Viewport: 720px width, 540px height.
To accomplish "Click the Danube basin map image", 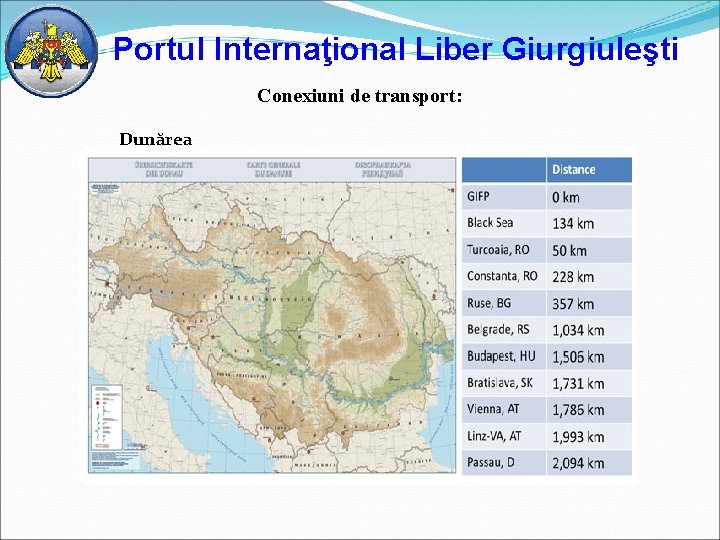I will (x=272, y=315).
